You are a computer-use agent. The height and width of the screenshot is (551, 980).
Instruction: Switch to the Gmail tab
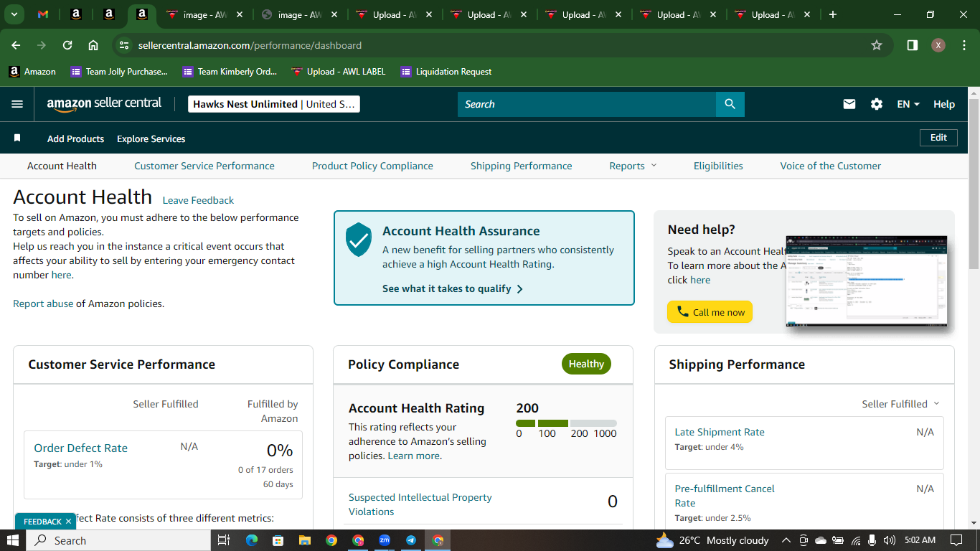coord(43,14)
